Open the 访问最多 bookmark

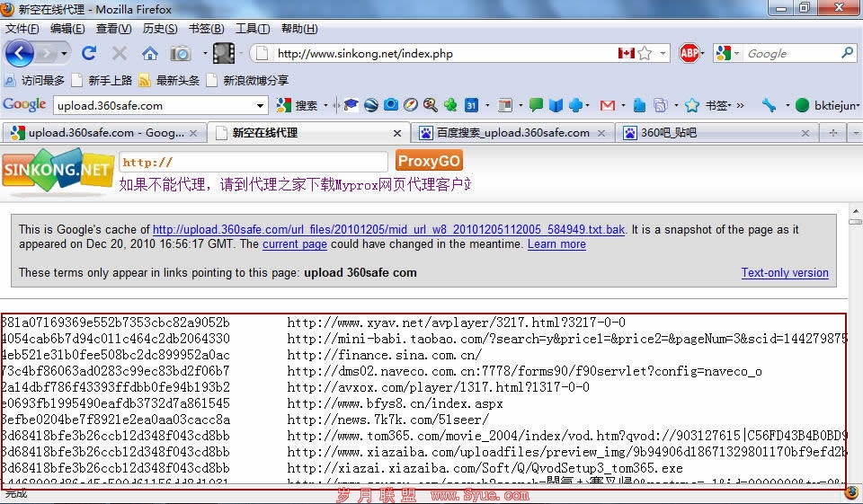tap(34, 80)
